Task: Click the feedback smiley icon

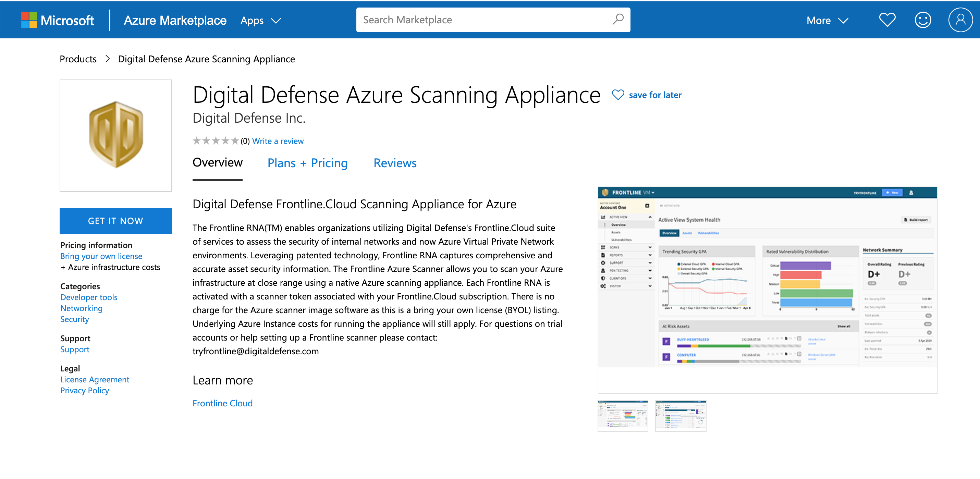Action: coord(922,20)
